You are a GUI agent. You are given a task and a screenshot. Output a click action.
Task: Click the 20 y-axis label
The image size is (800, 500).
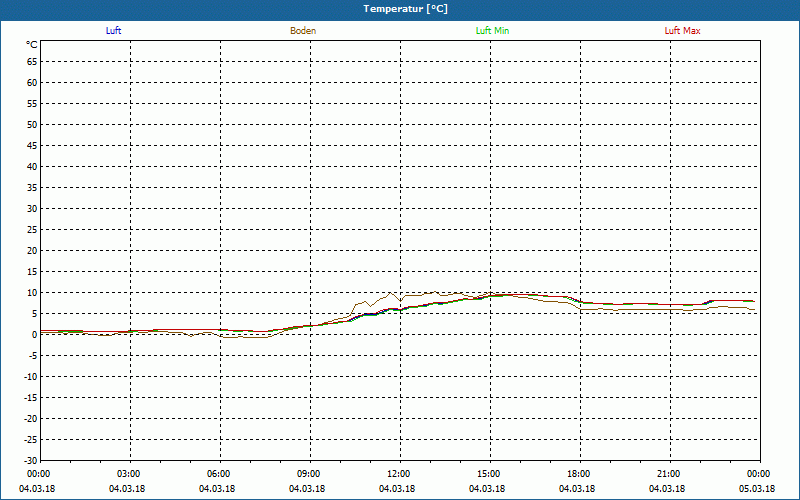(32, 251)
